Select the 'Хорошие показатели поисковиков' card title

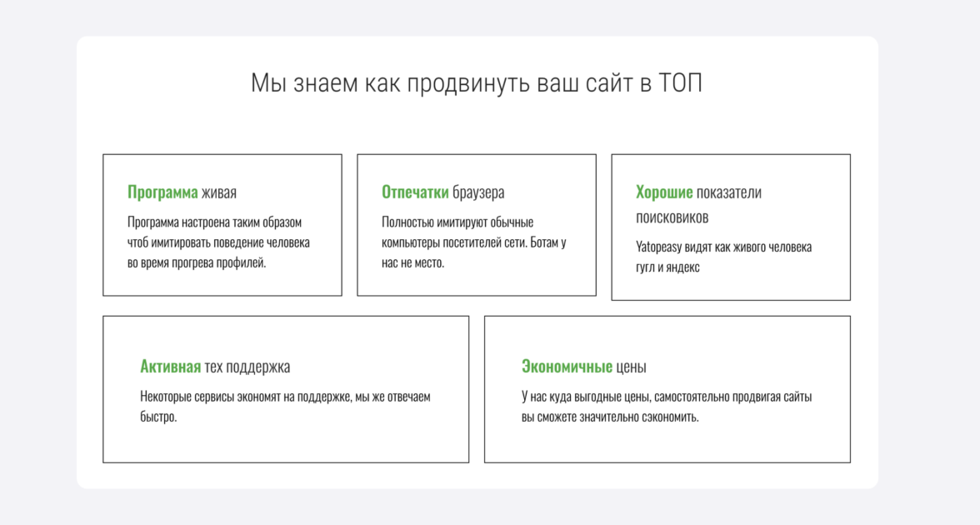coord(698,204)
